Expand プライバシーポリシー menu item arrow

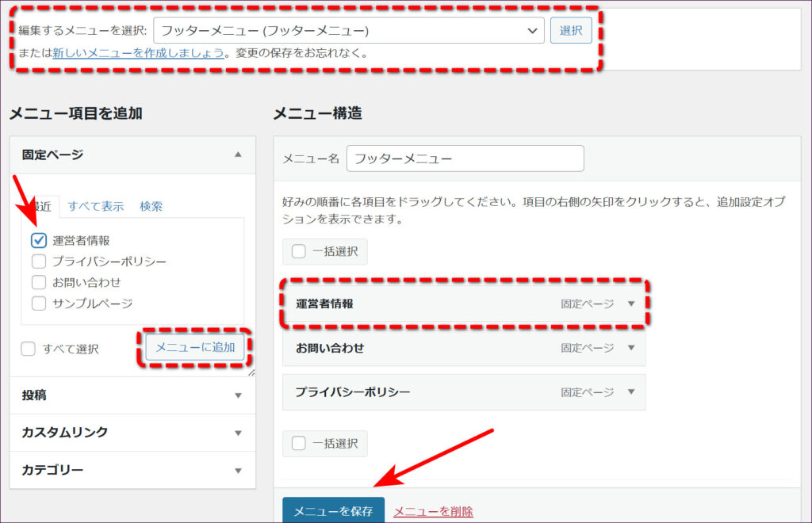tap(631, 392)
